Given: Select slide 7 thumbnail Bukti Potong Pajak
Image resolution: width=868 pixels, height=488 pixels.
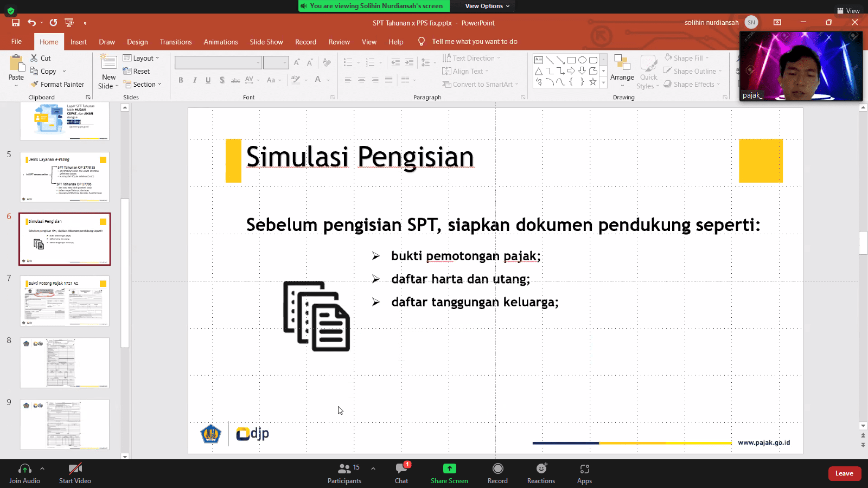Looking at the screenshot, I should 65,301.
